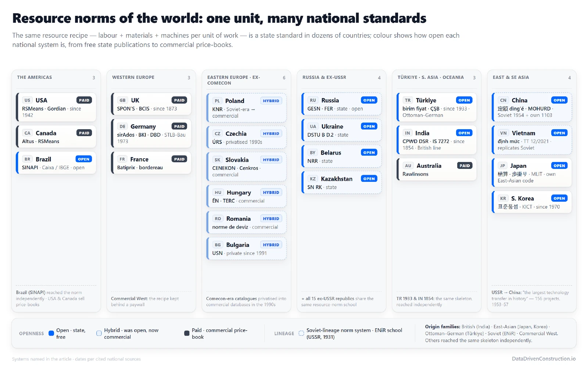Click the FR country code badge

pos(122,159)
